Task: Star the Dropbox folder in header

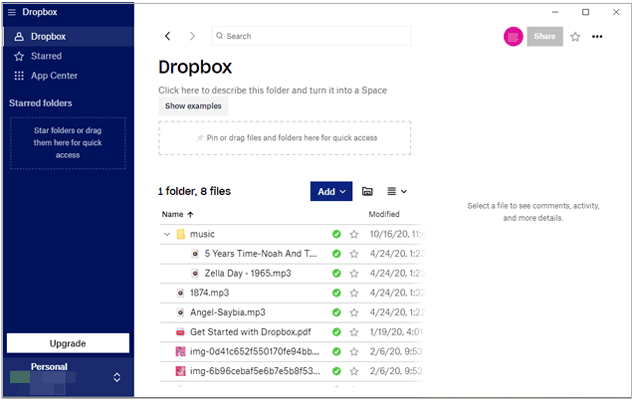Action: (x=575, y=37)
